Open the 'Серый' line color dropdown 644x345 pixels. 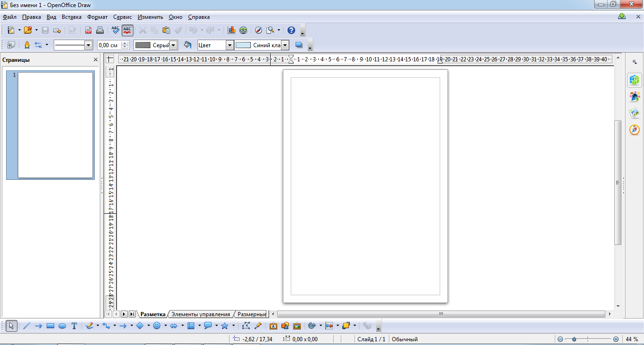coord(173,45)
